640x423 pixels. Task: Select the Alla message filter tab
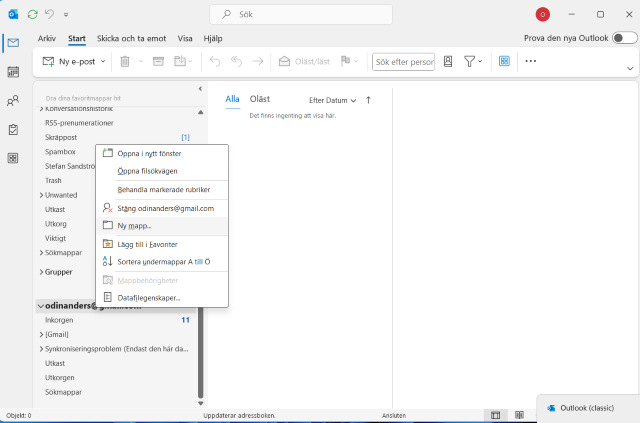coord(232,99)
